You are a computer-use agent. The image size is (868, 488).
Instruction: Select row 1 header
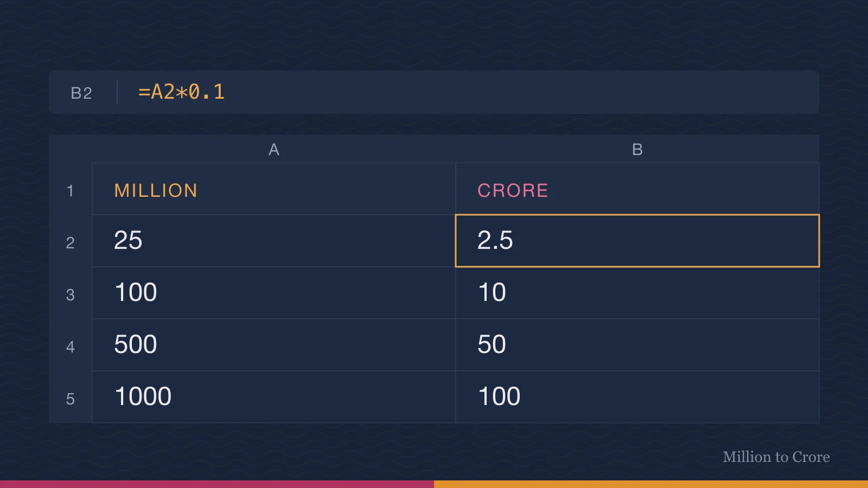71,190
